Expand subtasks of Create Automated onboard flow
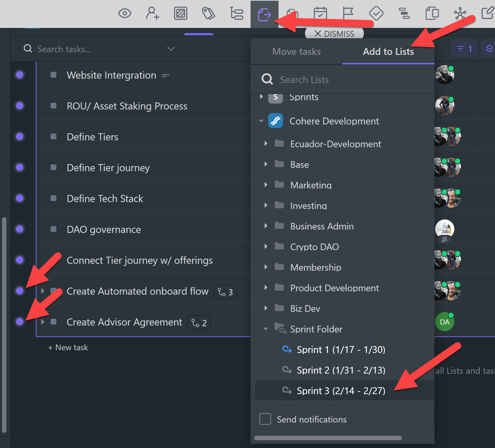495x448 pixels. (x=43, y=291)
